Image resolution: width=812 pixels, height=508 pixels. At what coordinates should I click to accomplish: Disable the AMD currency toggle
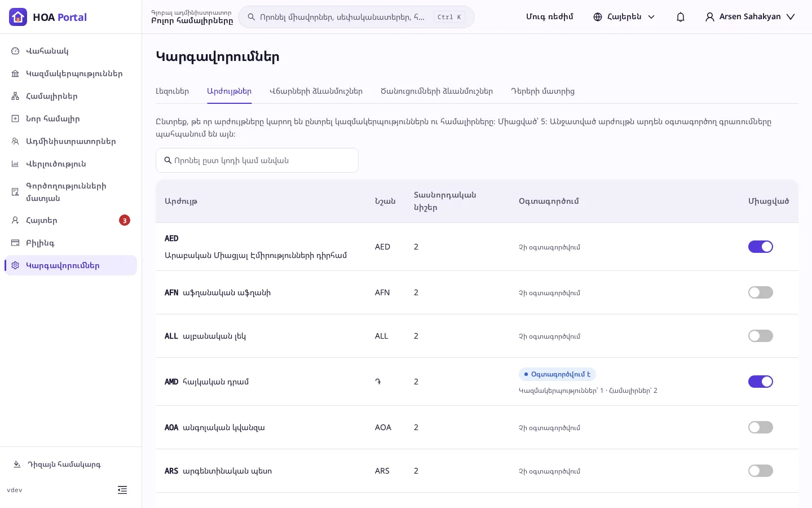tap(761, 382)
